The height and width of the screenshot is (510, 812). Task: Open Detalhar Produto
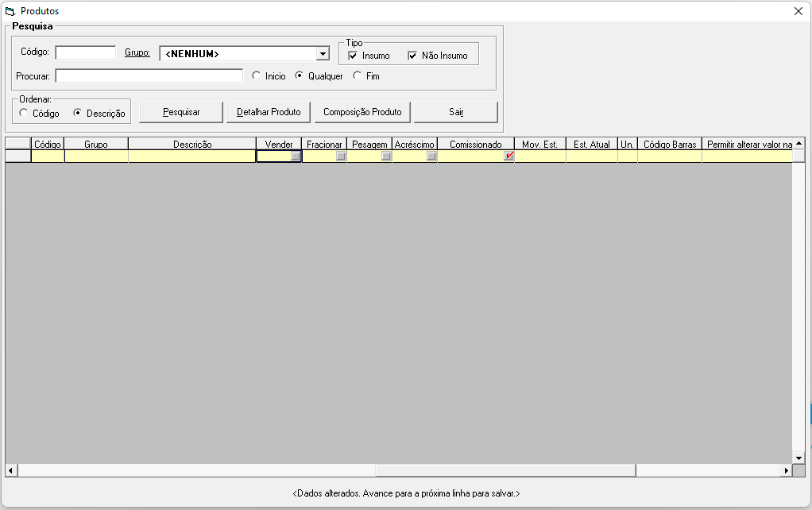[x=269, y=112]
